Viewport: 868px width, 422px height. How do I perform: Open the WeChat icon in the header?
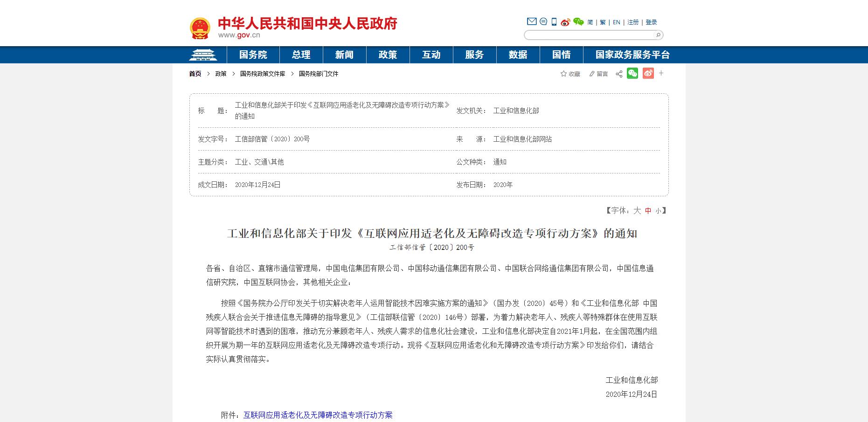pyautogui.click(x=578, y=21)
